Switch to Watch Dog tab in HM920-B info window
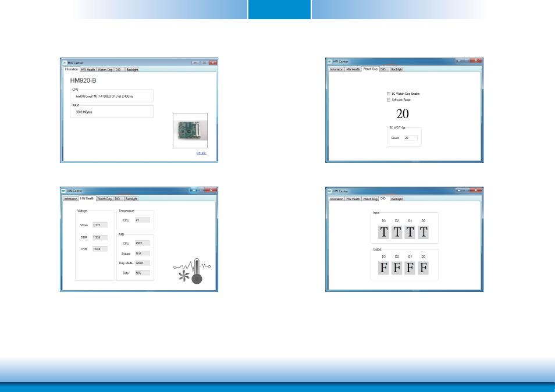Viewport: 555px width, 392px height. tap(105, 70)
